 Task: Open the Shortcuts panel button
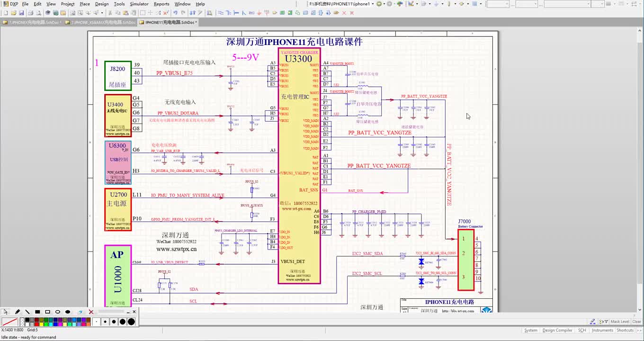click(625, 330)
